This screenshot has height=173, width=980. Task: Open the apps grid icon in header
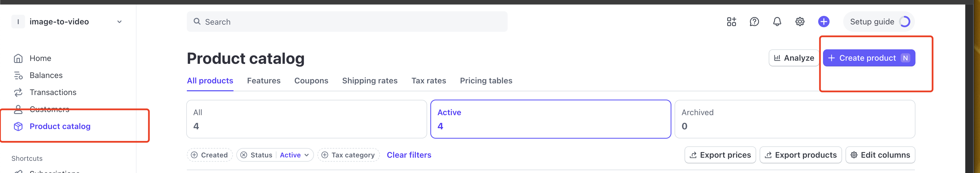click(x=731, y=22)
